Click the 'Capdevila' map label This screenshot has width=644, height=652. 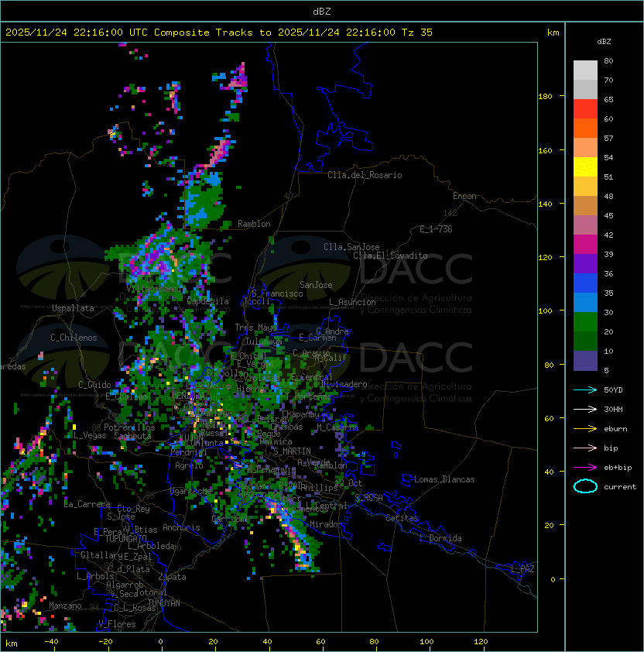(208, 301)
